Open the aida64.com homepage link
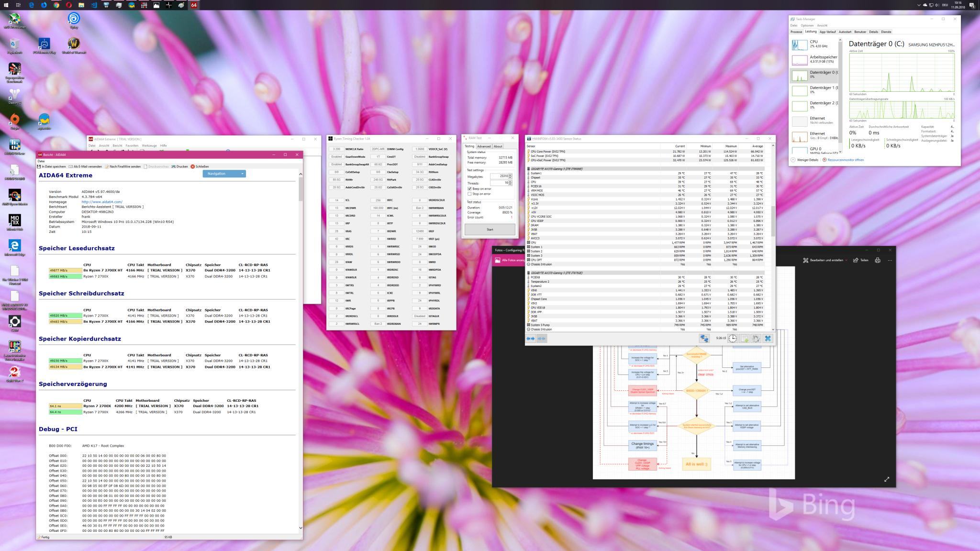The image size is (980, 551). point(102,202)
